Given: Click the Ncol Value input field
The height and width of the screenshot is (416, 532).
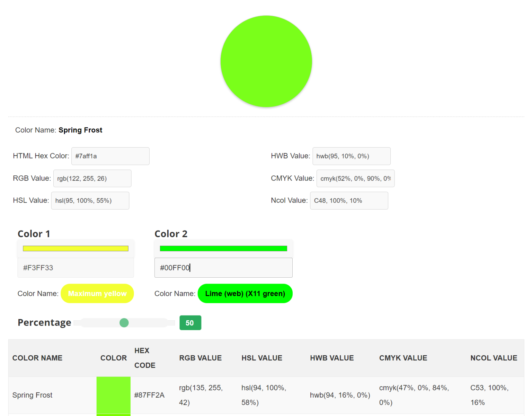Looking at the screenshot, I should [349, 200].
